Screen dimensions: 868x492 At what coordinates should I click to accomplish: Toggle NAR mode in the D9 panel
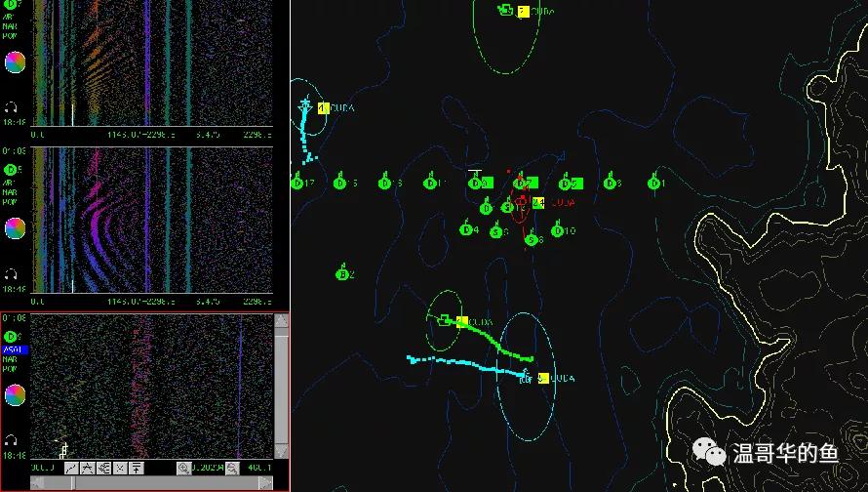coord(10,359)
